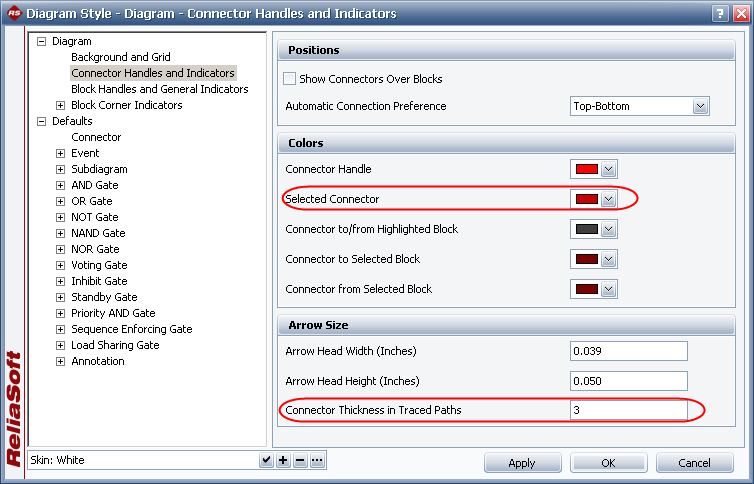
Task: Click the plus icon to add a skin
Action: pos(283,460)
